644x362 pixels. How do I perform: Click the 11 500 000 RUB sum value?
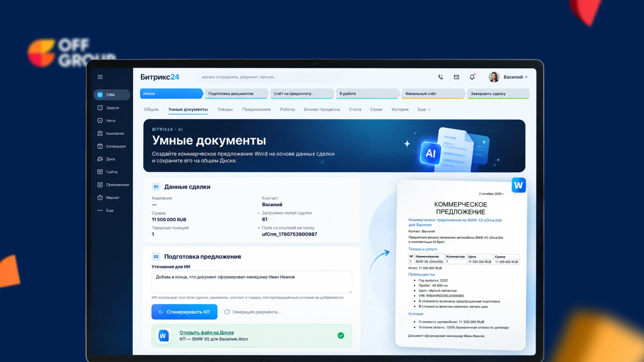(169, 220)
